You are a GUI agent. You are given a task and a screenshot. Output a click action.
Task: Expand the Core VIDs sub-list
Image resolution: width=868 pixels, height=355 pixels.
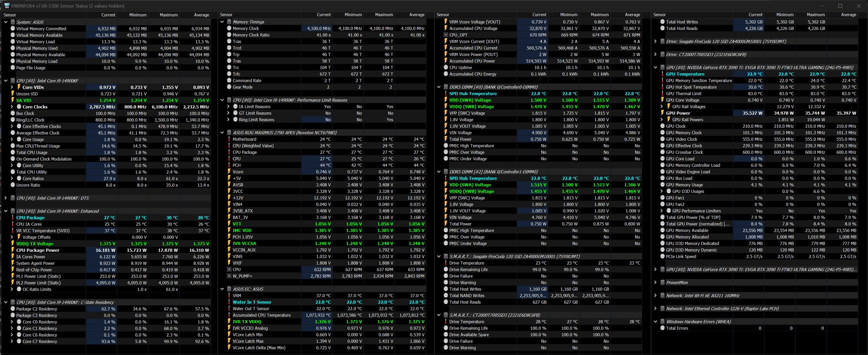[12, 87]
